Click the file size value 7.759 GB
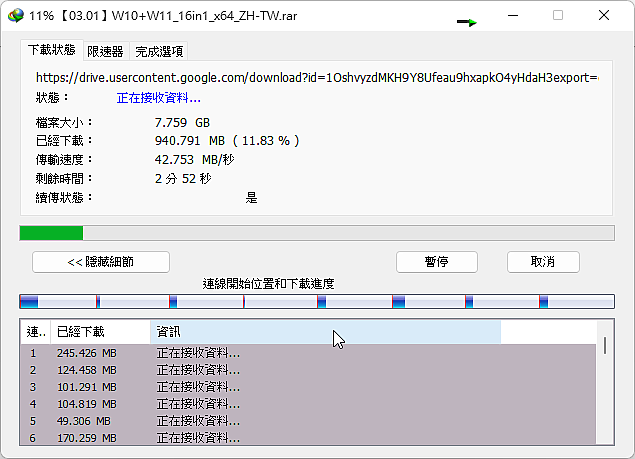This screenshot has height=459, width=635. coord(182,122)
